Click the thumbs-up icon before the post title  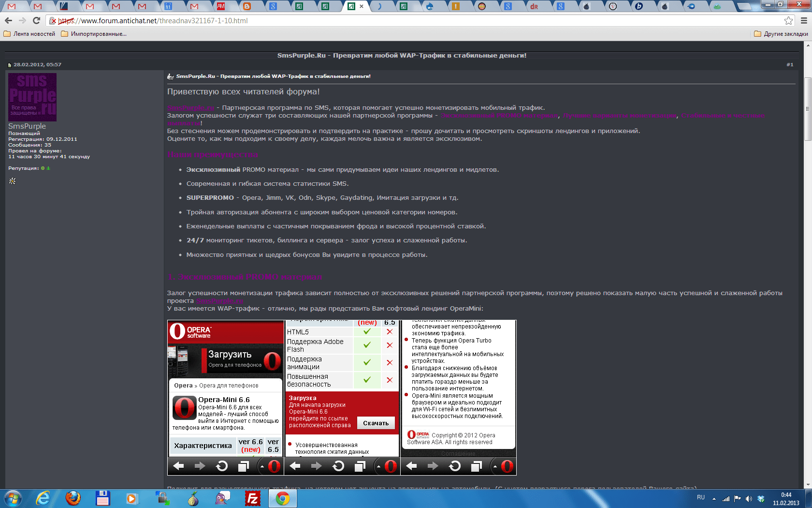[170, 76]
